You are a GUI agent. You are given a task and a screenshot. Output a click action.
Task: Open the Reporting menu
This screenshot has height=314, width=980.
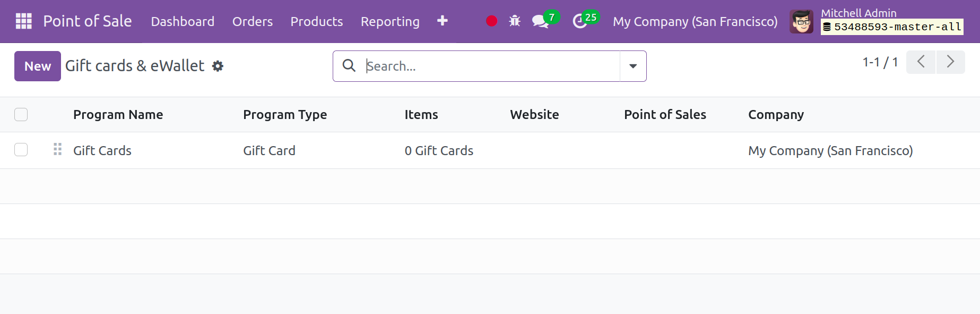point(389,22)
